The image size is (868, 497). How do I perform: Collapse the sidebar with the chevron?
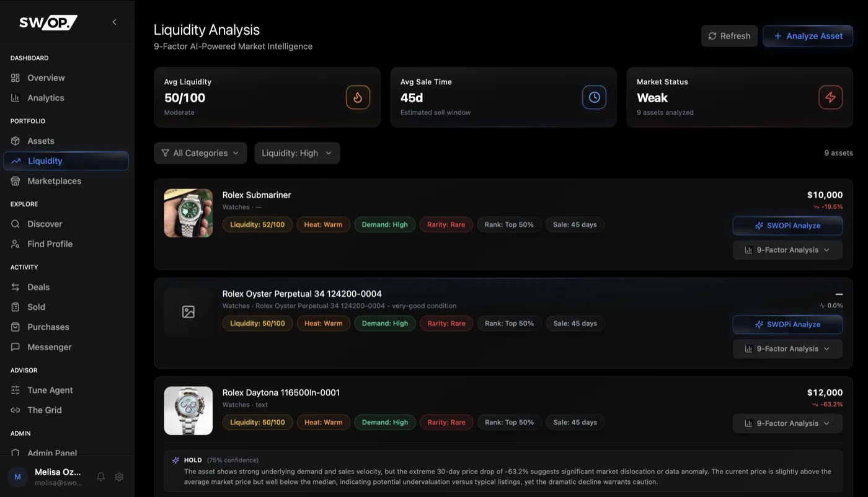(x=114, y=22)
